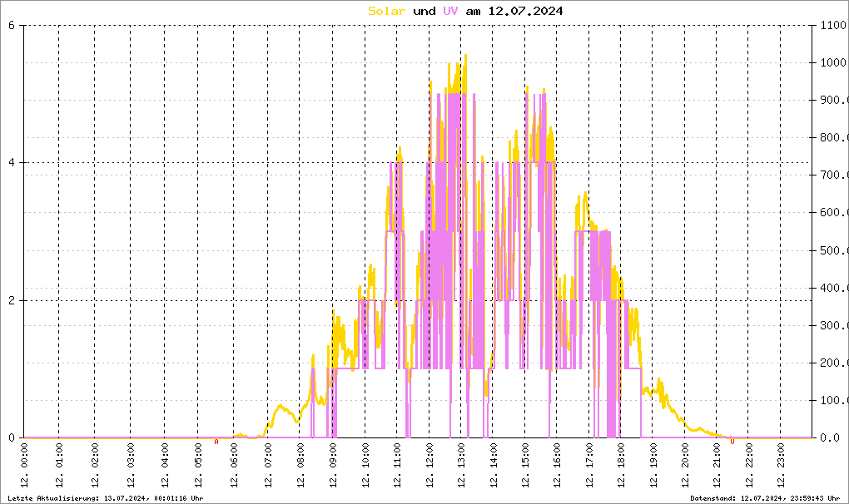Click the '12. 18:00' time axis label

pyautogui.click(x=621, y=465)
